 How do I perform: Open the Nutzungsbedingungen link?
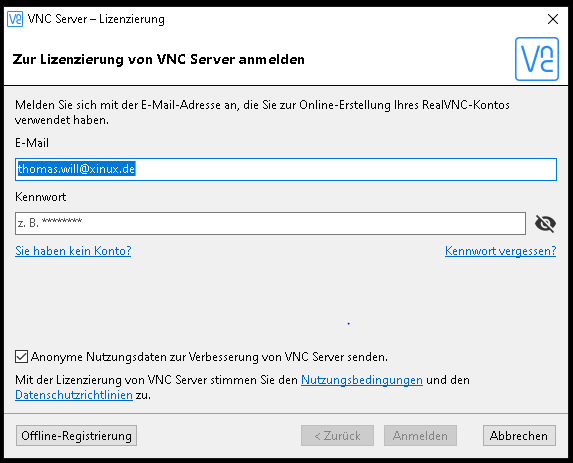coord(362,380)
